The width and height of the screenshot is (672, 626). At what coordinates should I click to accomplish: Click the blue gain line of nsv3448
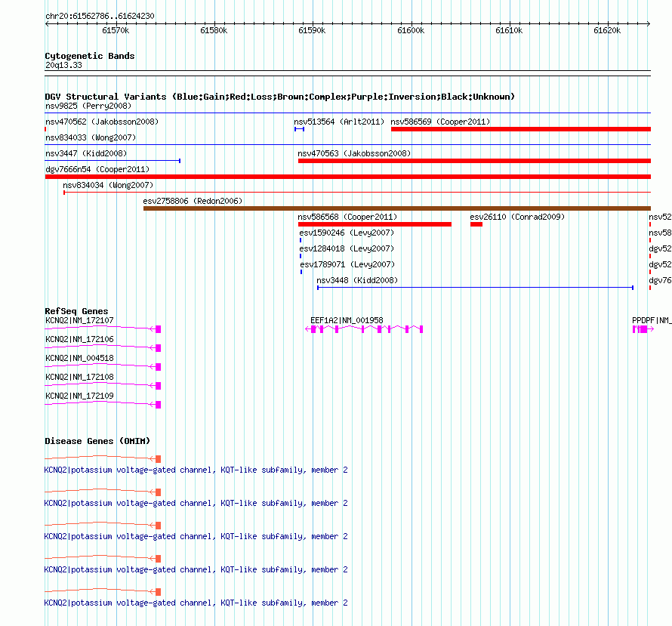(475, 288)
